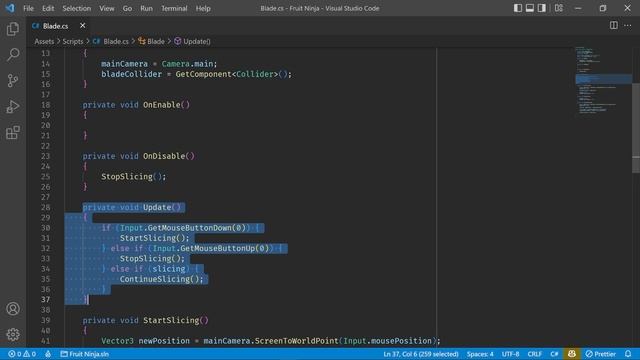Image resolution: width=640 pixels, height=360 pixels.
Task: Toggle the primary side bar layout icon
Action: pos(518,8)
